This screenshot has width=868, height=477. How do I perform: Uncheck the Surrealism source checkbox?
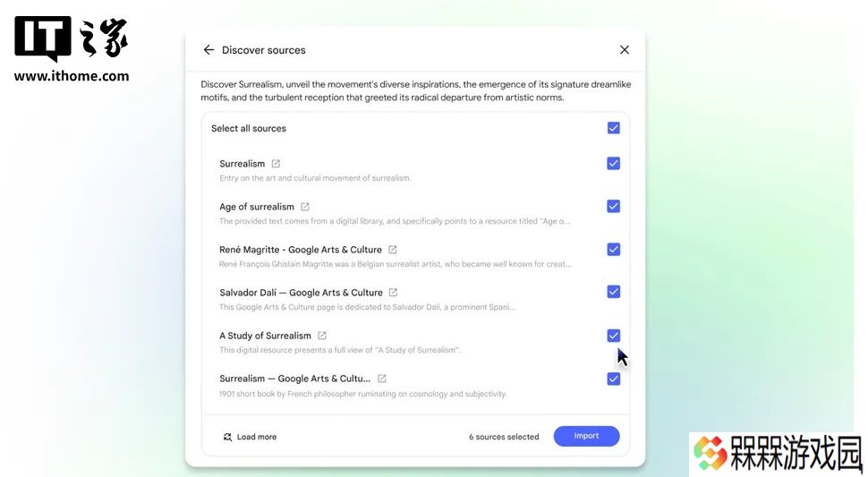coord(613,163)
